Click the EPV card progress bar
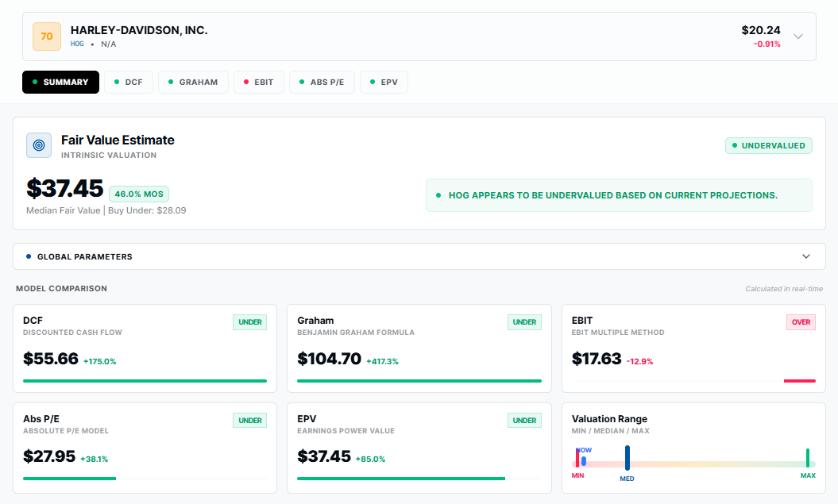838x504 pixels. (x=401, y=479)
